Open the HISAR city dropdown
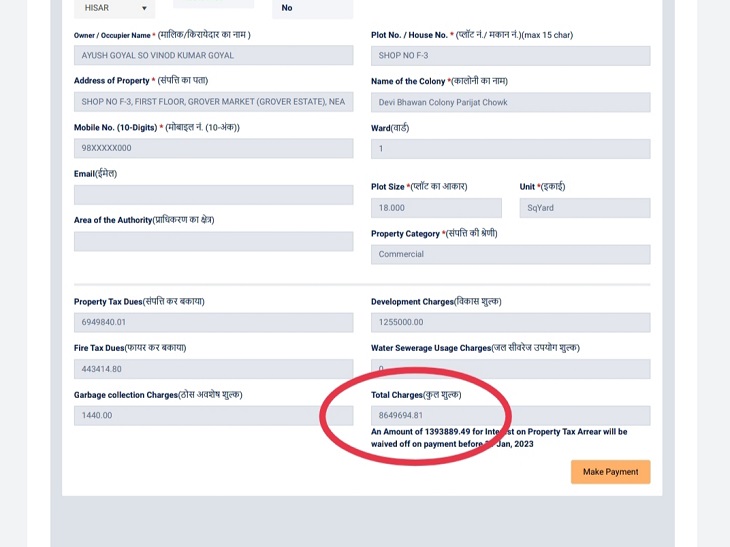730x547 pixels. pyautogui.click(x=115, y=8)
